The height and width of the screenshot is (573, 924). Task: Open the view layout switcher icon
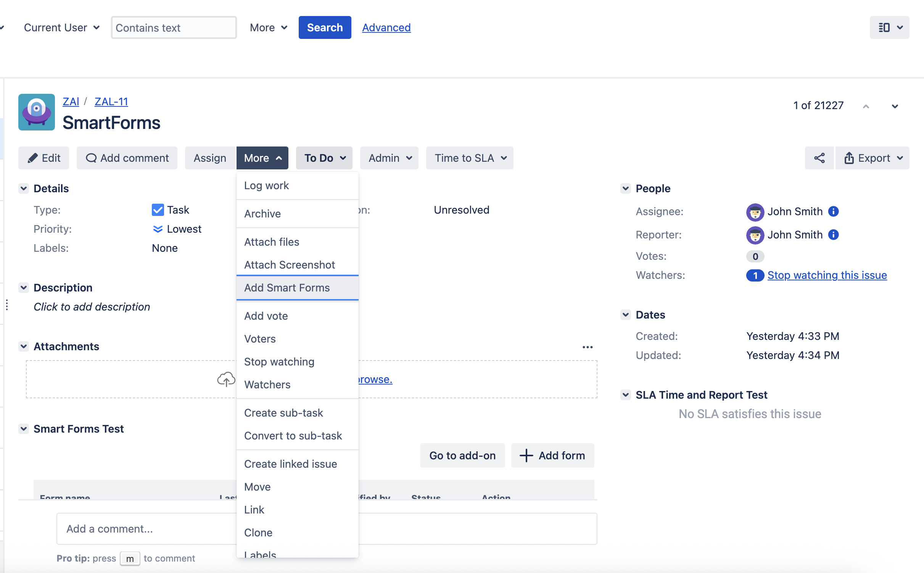(889, 27)
